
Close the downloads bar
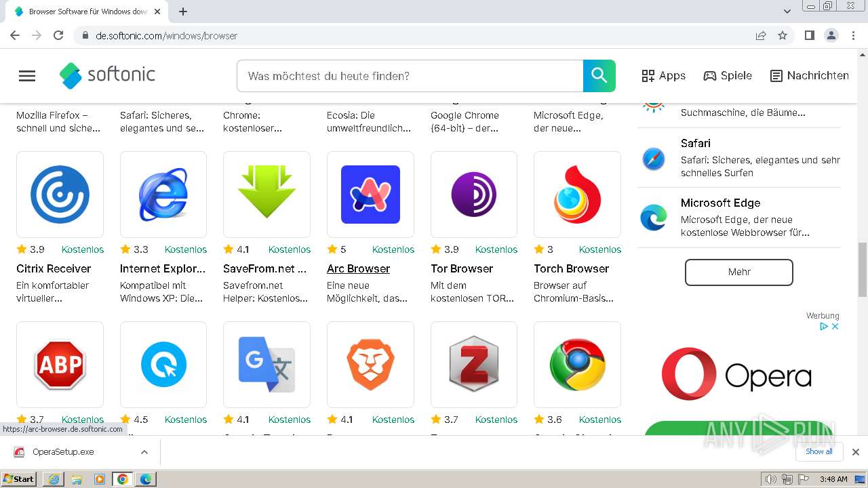856,452
